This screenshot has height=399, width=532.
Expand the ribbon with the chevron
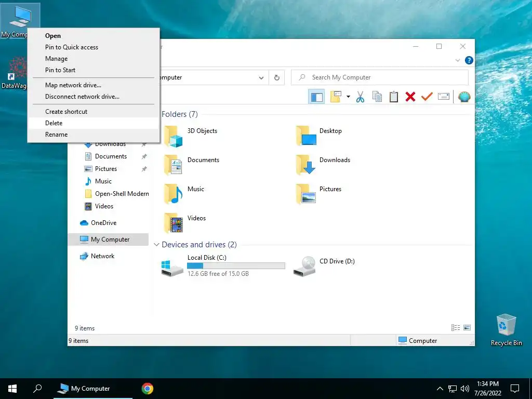pyautogui.click(x=457, y=60)
